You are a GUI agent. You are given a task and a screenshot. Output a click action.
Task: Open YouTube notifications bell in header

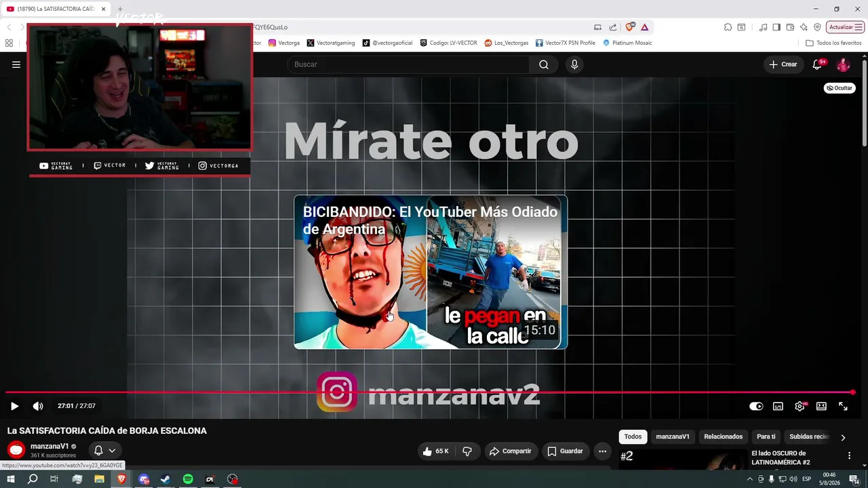(x=818, y=64)
